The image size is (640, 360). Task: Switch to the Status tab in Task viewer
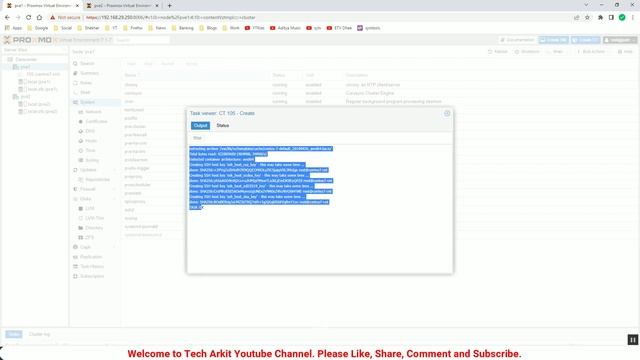(222, 125)
